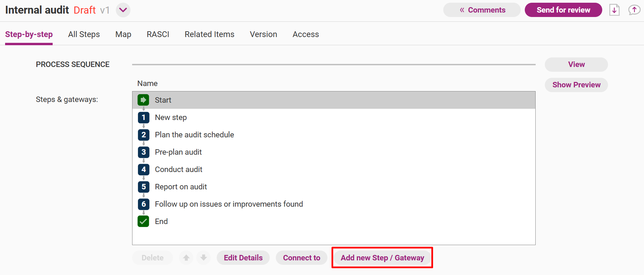Go to the Related Items tab
The image size is (644, 275).
coord(210,34)
